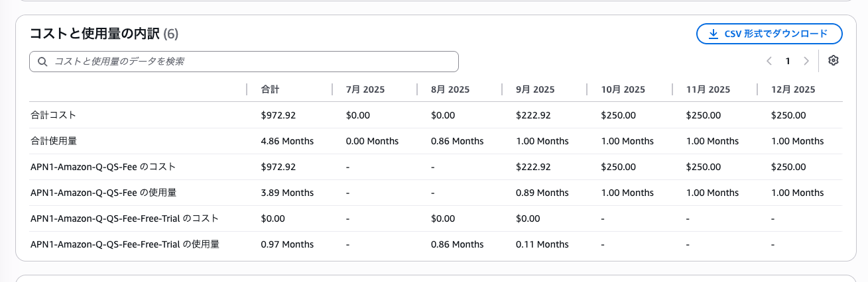Select page number 1

(x=788, y=61)
